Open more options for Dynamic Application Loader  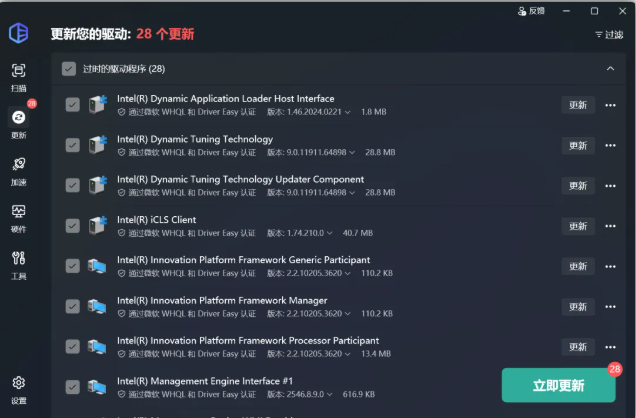coord(610,105)
